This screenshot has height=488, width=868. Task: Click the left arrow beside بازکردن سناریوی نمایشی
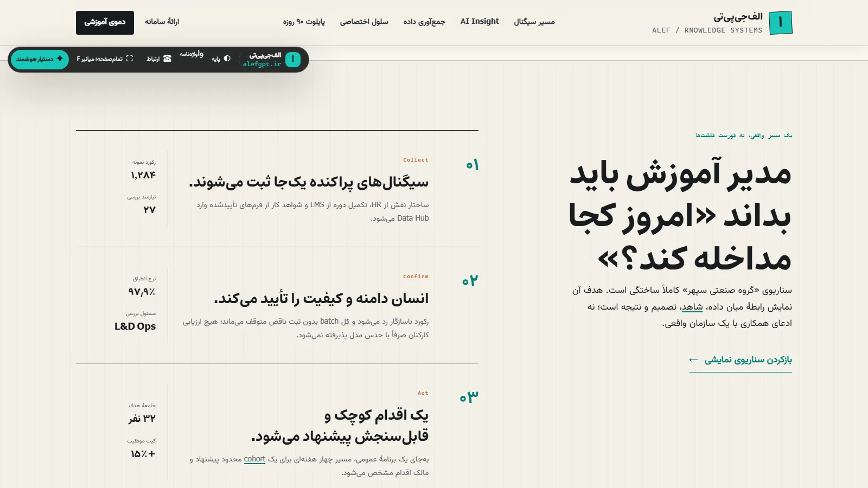coord(693,359)
